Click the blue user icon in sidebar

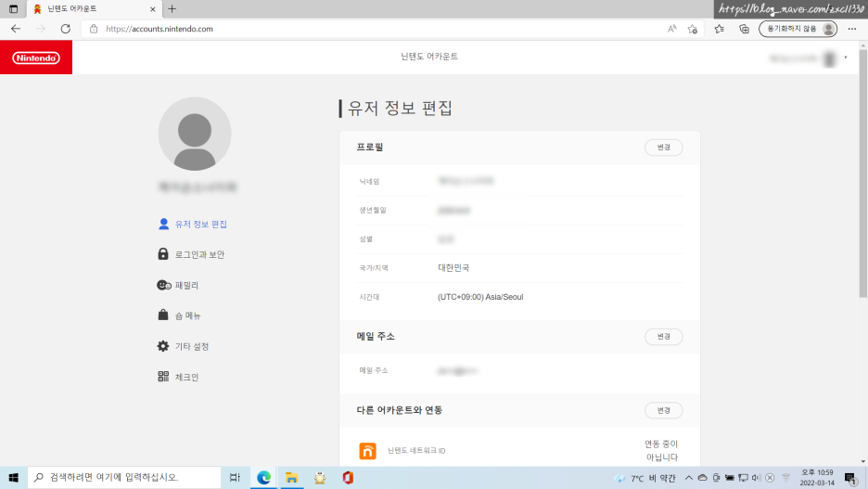(x=163, y=224)
